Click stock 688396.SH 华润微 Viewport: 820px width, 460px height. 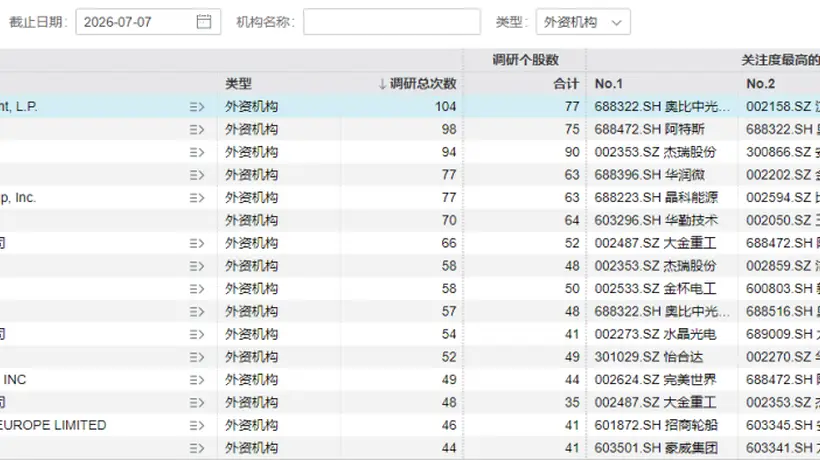click(650, 175)
